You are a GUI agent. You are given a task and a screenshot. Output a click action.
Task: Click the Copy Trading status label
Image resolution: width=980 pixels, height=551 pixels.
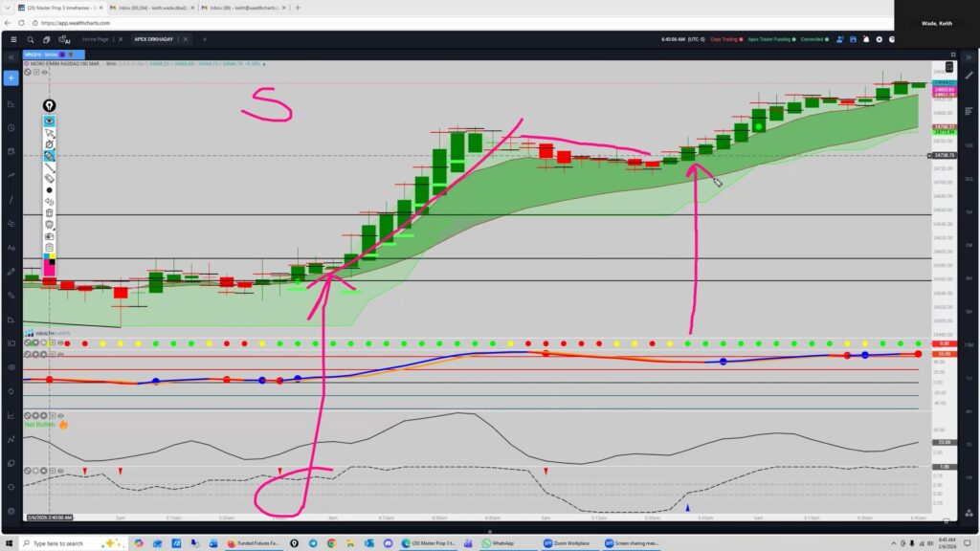(723, 39)
